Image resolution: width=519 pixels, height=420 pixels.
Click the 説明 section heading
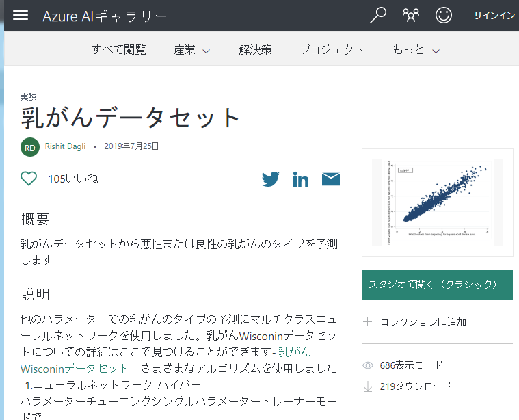[x=36, y=294]
